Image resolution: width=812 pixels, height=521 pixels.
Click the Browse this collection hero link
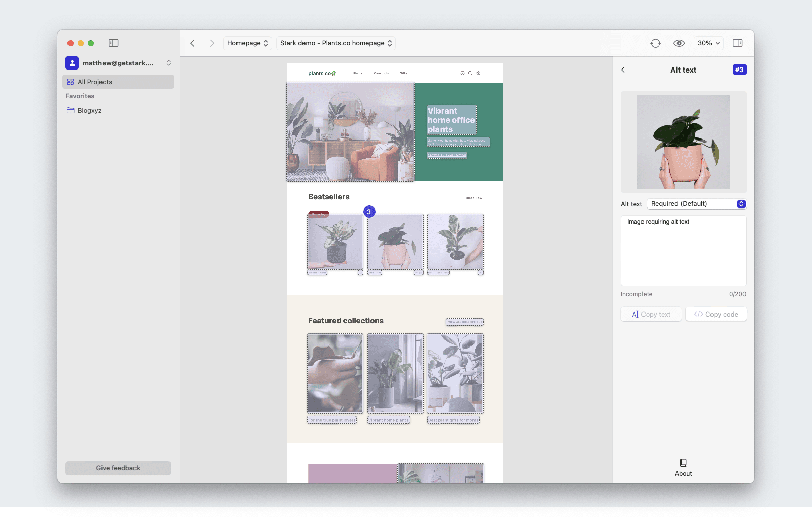pyautogui.click(x=447, y=155)
